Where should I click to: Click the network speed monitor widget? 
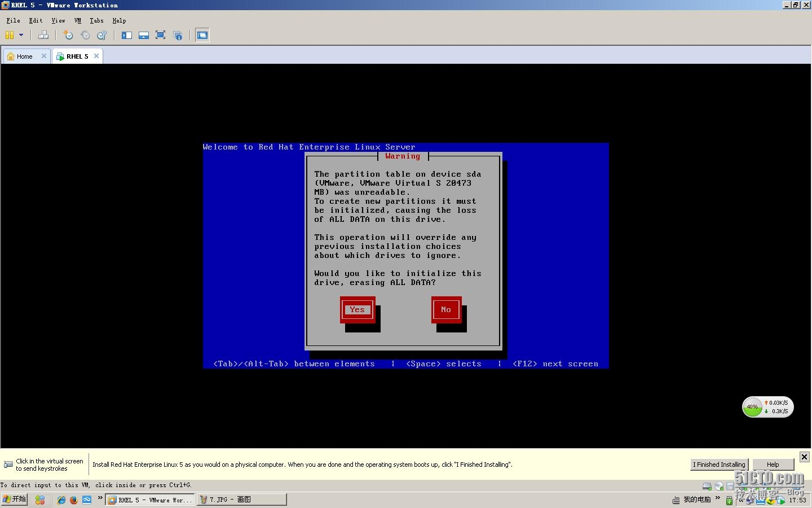pos(767,407)
